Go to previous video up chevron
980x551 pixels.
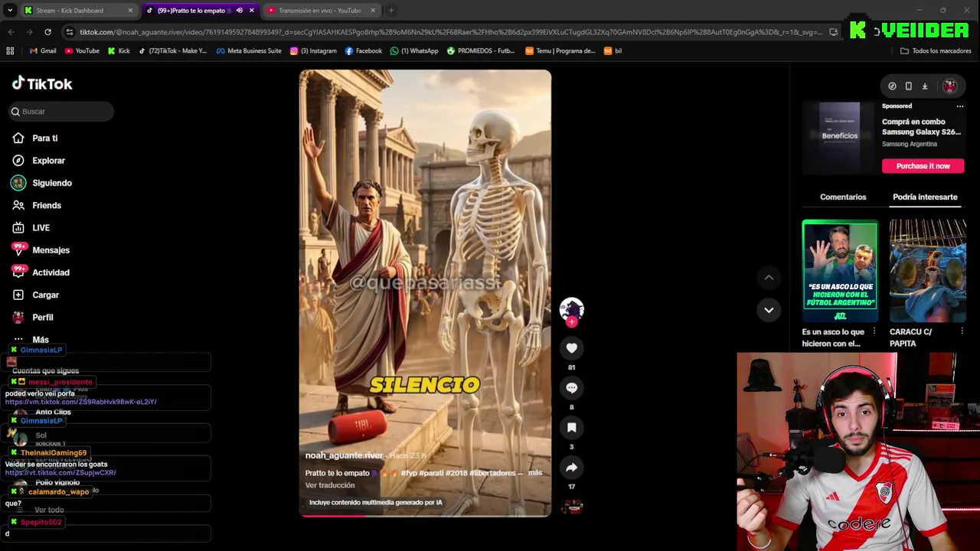click(x=769, y=278)
